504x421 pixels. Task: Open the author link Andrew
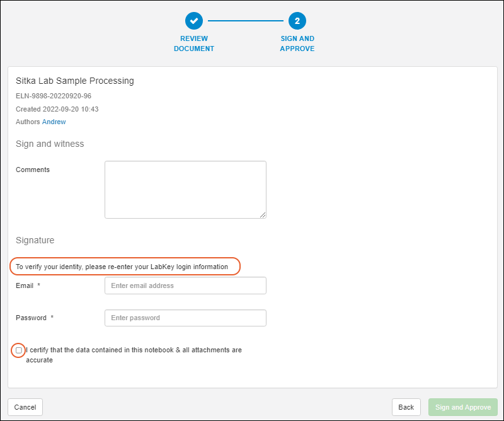tap(54, 122)
